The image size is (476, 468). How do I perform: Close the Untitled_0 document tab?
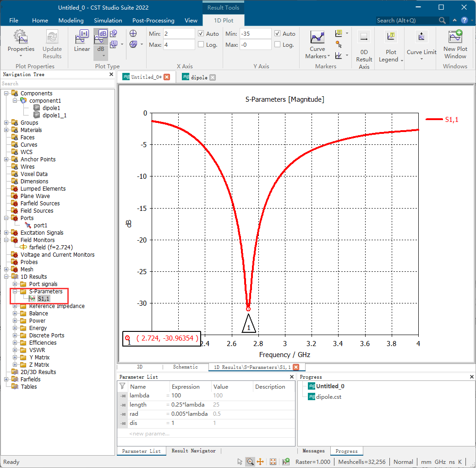click(167, 77)
